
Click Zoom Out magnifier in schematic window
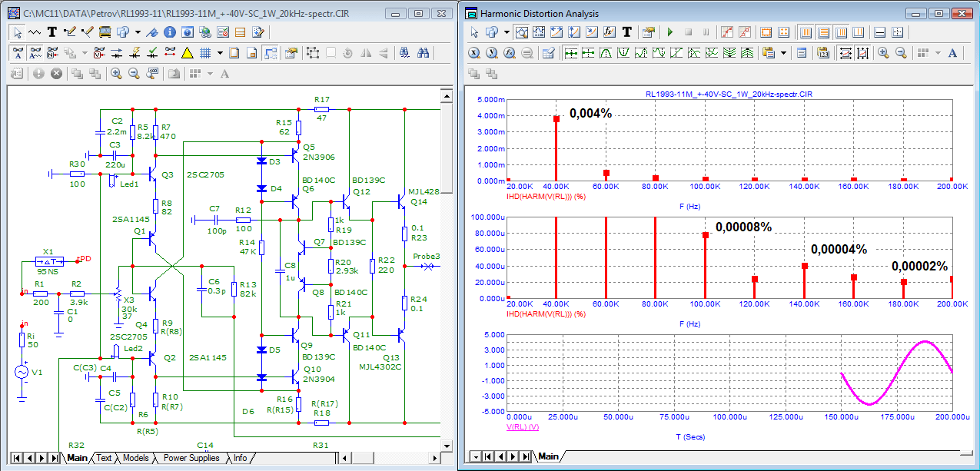coord(134,74)
